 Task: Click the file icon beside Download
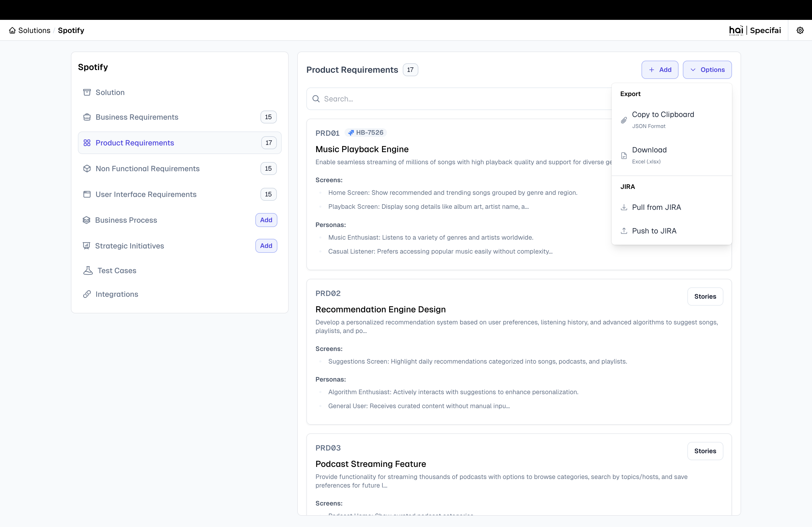click(624, 156)
